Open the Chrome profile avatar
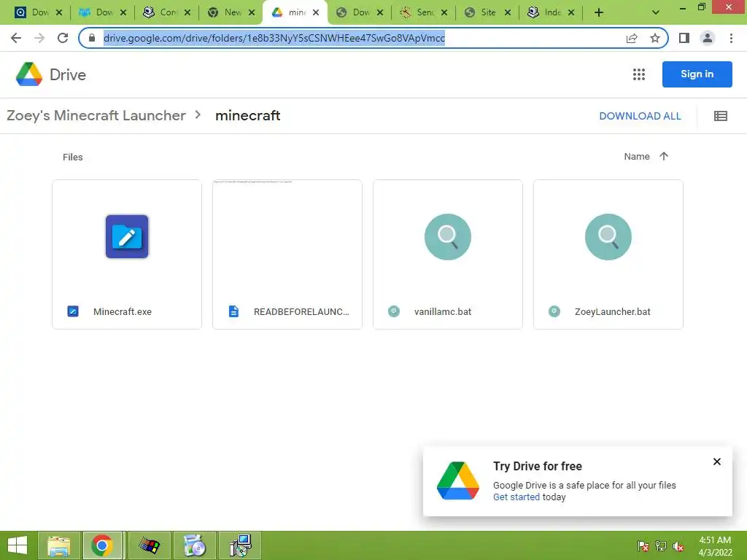Screen dimensions: 747x560 [x=708, y=38]
